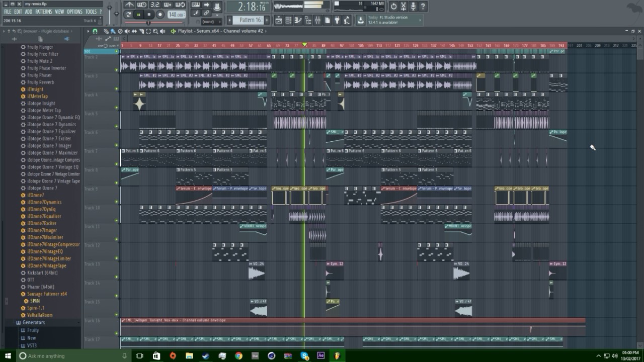Select the playlist zoom tool
Viewport: 644px width, 362px height.
tap(155, 31)
